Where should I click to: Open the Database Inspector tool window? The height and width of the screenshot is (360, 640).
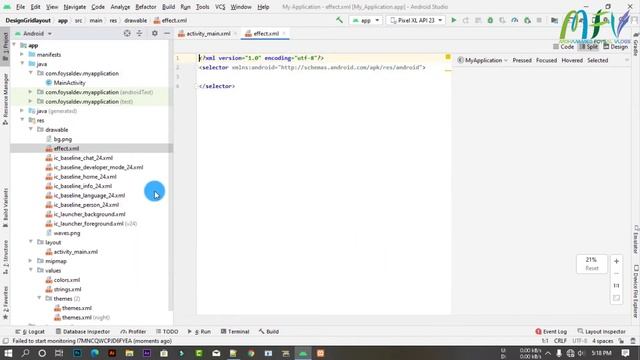(82, 331)
